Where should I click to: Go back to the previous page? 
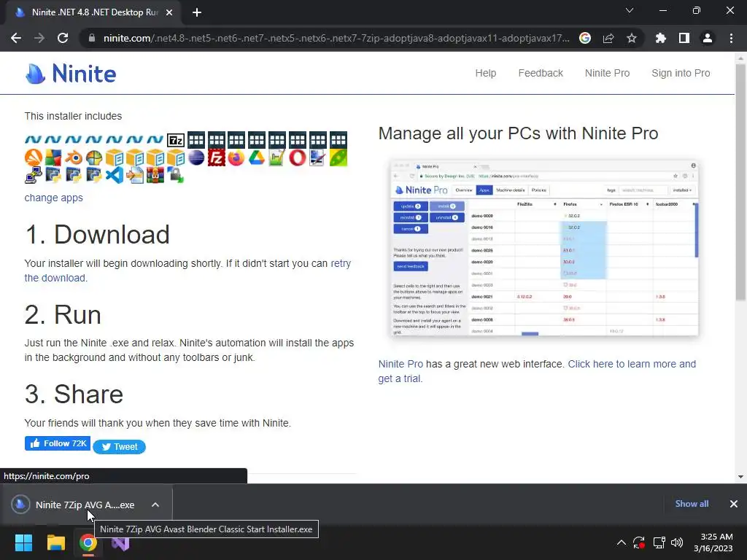16,38
